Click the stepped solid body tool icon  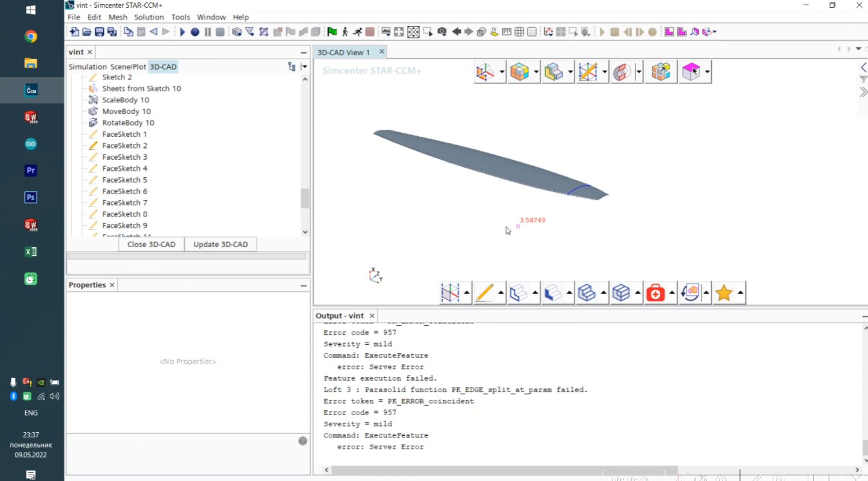[587, 292]
